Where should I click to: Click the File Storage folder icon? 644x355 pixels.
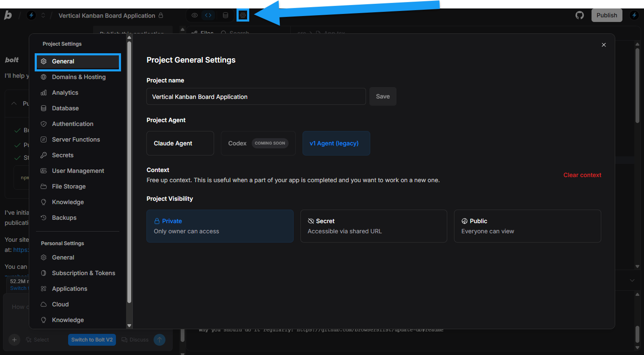click(x=44, y=186)
